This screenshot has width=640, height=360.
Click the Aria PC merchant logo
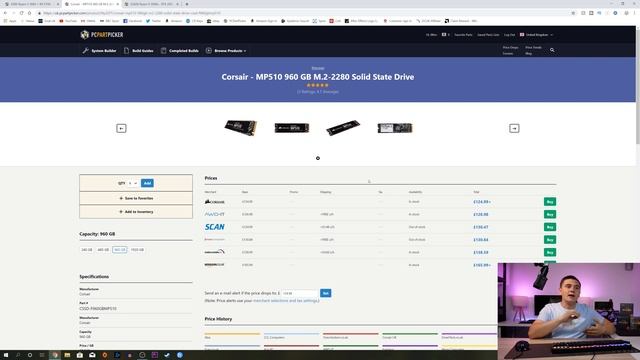(x=215, y=214)
